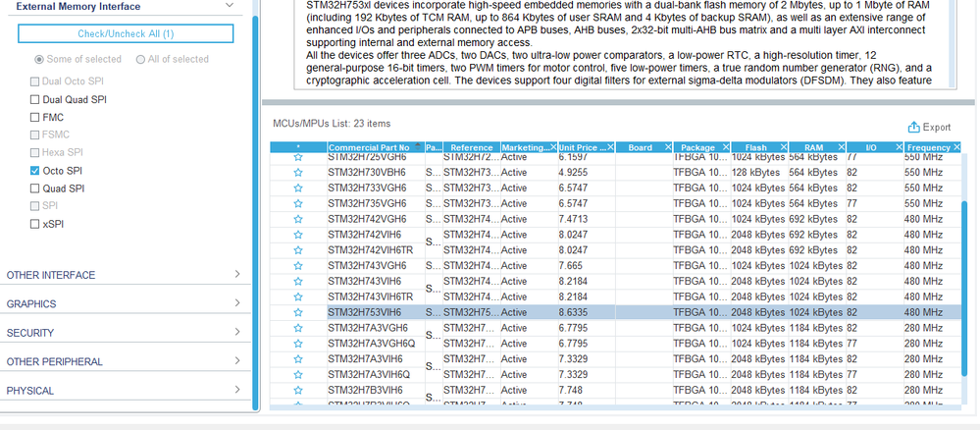Close the I/O column
Screen dimensions: 980x430
[x=899, y=147]
